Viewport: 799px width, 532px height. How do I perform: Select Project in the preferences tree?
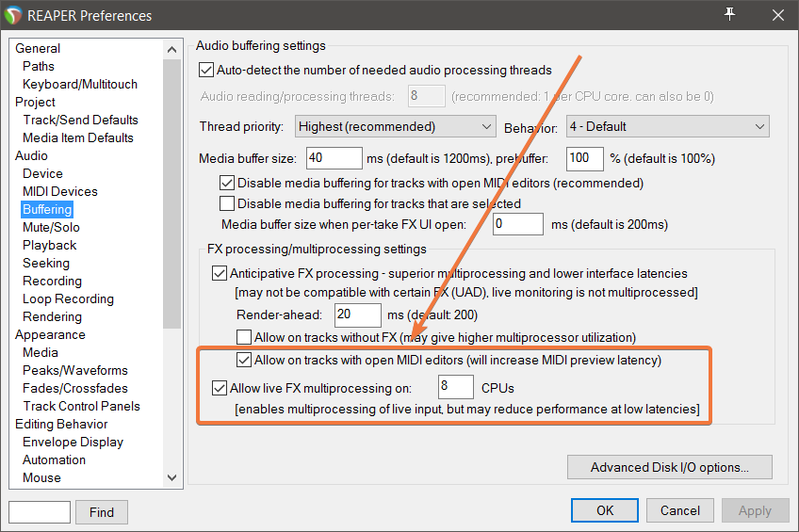(35, 102)
